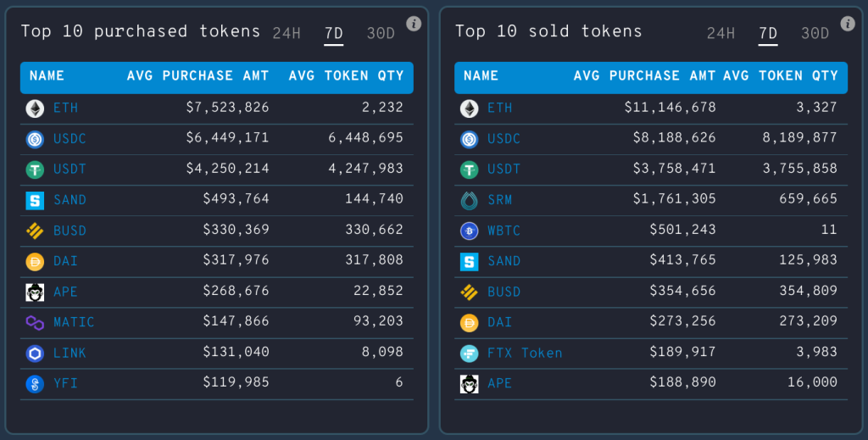Switch purchased tokens to 30D
Viewport: 868px width, 440px height.
click(381, 34)
